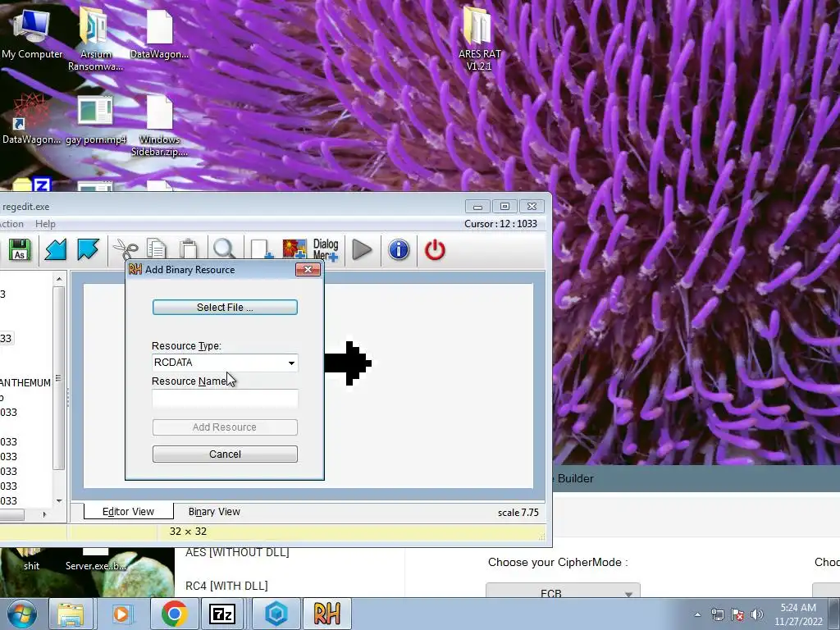The image size is (840, 630).
Task: Select the DataWagon shortcut with red star icon
Action: pyautogui.click(x=31, y=119)
